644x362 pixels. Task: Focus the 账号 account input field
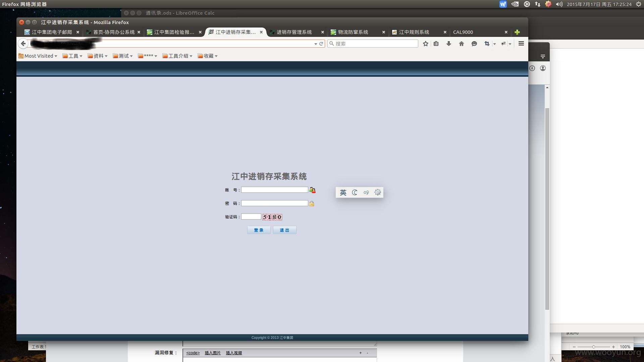[274, 190]
